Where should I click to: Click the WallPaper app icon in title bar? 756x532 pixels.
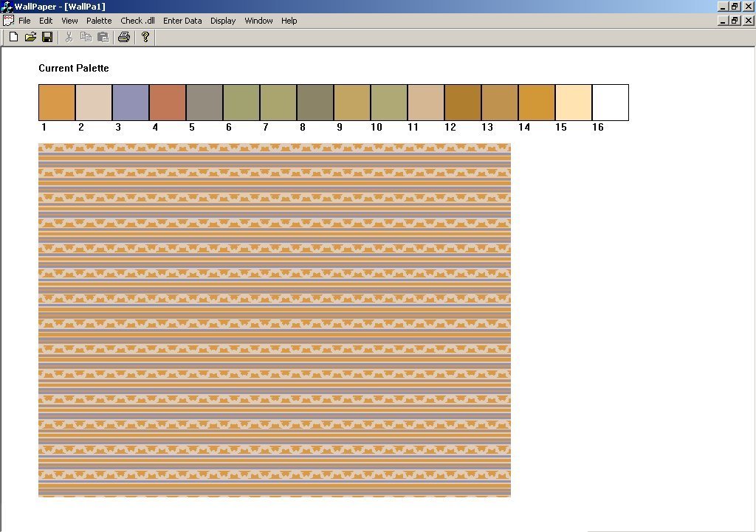pos(7,6)
